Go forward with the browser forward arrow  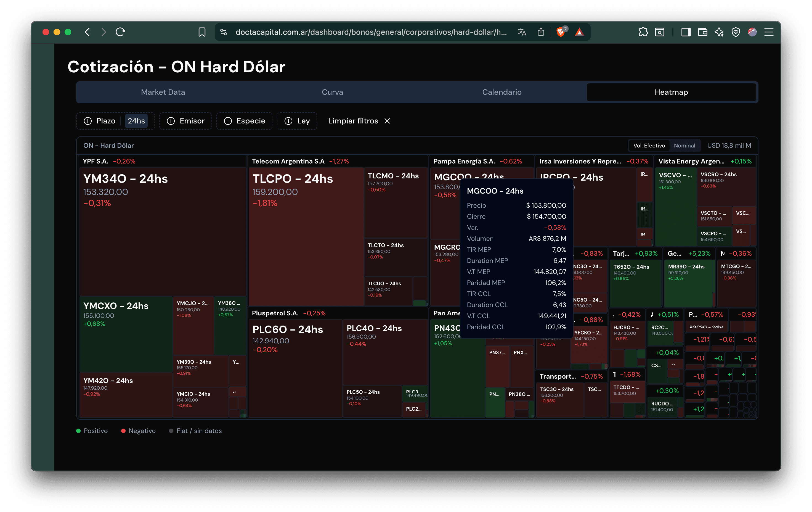tap(104, 32)
